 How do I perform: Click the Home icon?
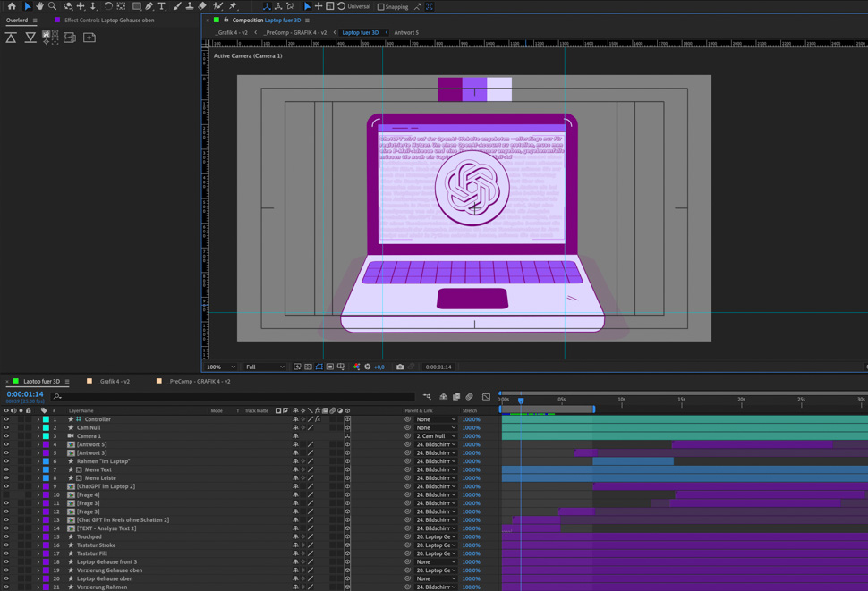[x=12, y=6]
